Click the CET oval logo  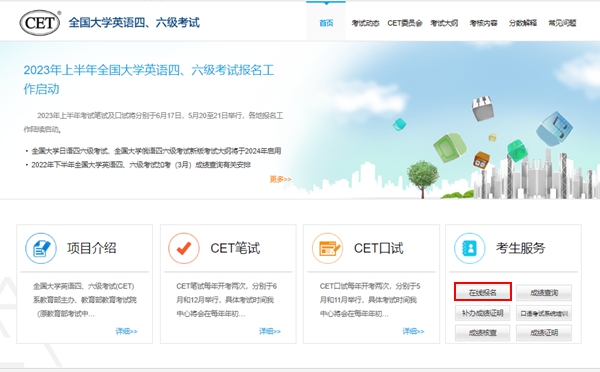click(40, 23)
